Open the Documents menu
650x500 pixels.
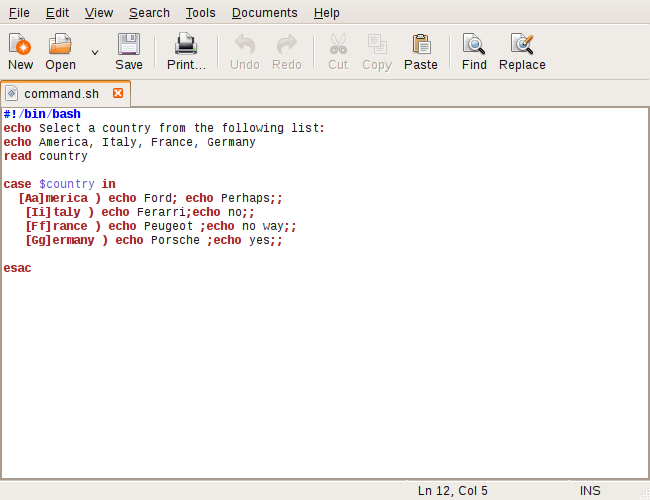(x=264, y=13)
